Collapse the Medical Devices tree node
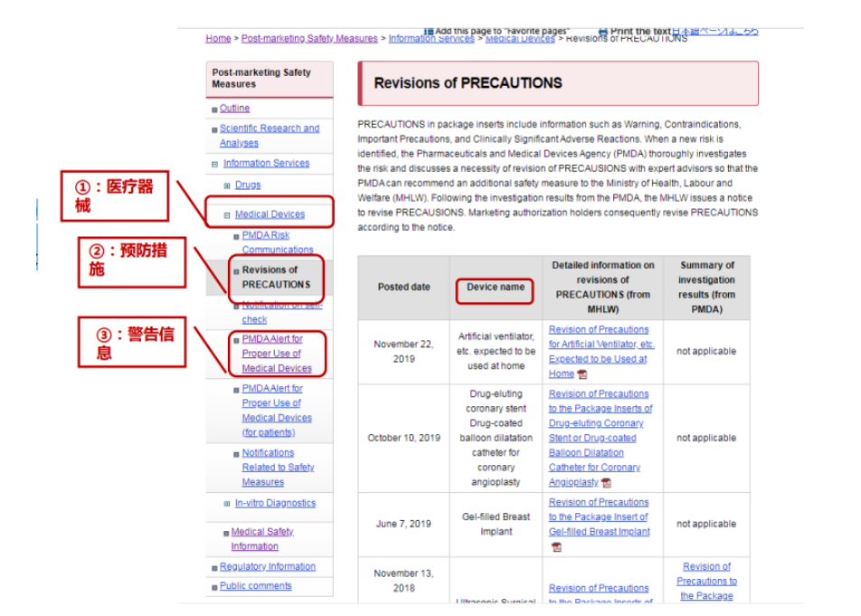861x616 pixels. pyautogui.click(x=227, y=215)
